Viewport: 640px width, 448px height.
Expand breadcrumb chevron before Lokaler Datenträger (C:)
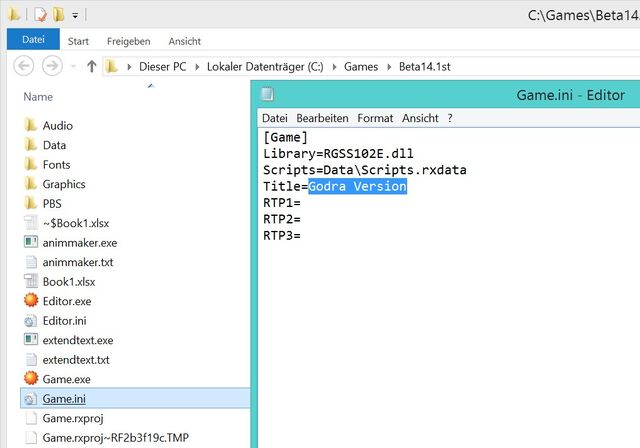197,67
